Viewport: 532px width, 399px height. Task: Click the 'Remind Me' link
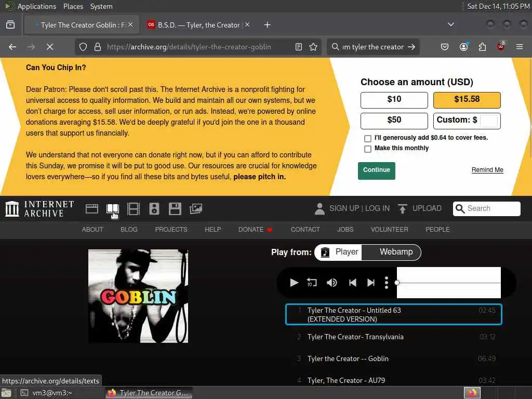[x=487, y=170]
